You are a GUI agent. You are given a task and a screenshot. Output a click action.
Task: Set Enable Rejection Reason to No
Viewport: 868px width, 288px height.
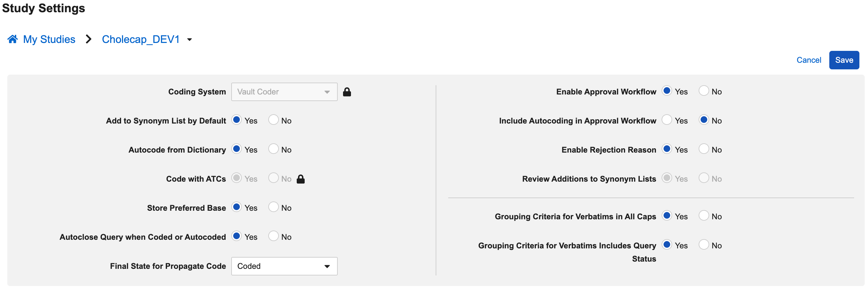(x=704, y=149)
